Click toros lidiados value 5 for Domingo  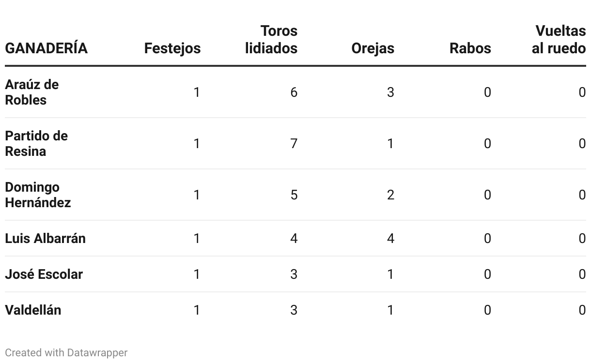tap(294, 195)
